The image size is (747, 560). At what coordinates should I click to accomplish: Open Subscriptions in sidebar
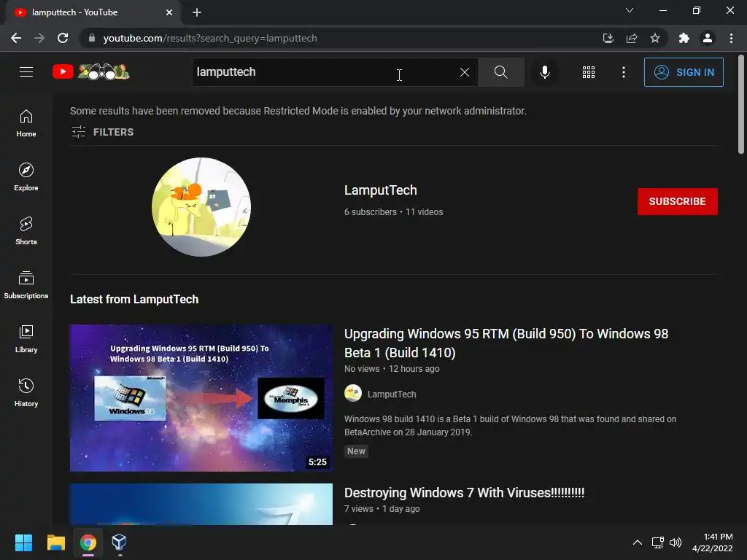26,285
